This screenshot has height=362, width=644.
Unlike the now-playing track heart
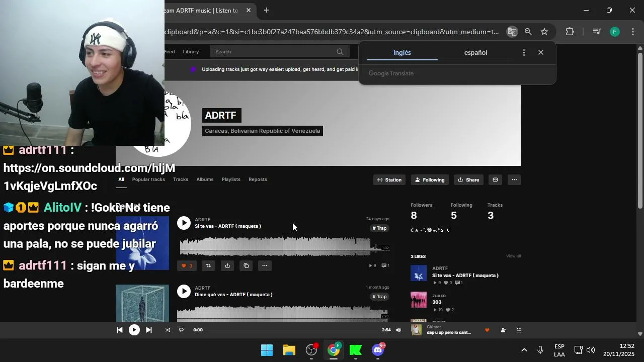[x=487, y=330]
